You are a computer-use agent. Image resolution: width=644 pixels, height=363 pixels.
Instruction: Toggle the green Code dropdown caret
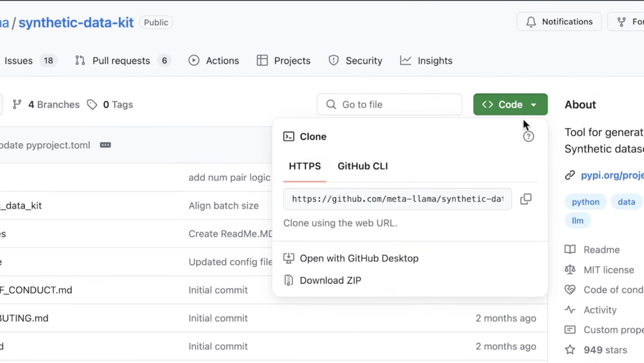(533, 105)
